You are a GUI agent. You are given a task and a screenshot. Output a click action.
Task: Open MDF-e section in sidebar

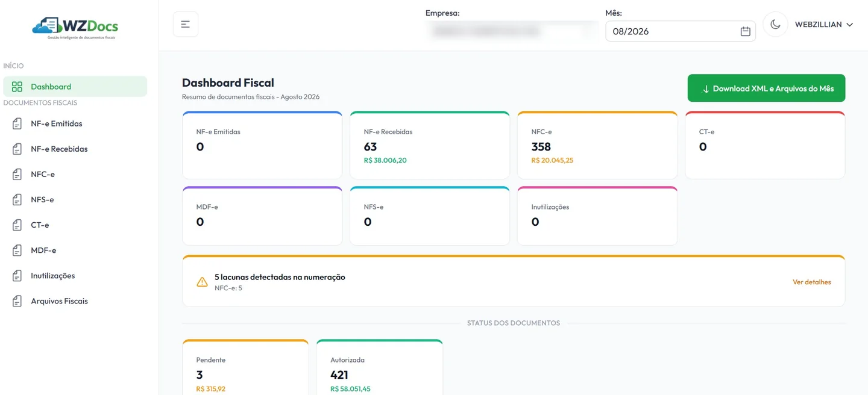tap(75, 250)
